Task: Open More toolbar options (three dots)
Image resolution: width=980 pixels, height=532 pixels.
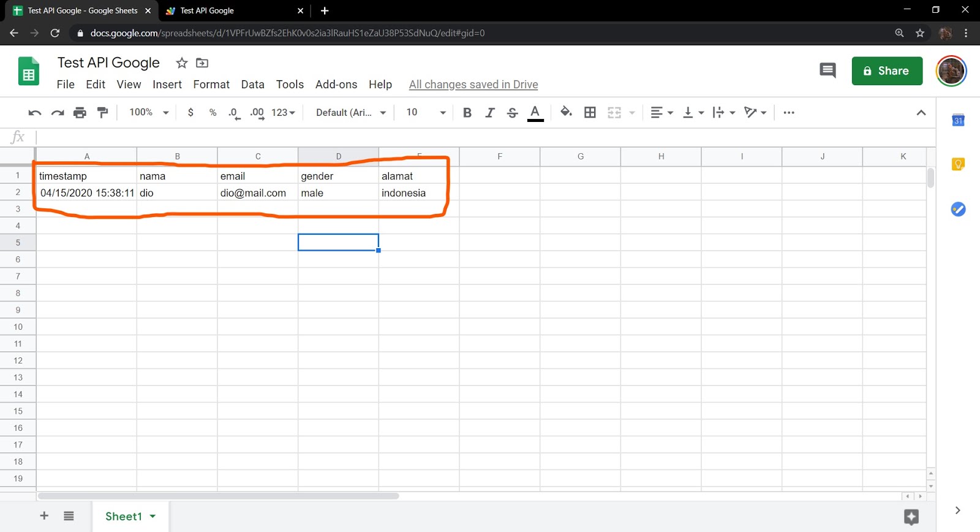Action: point(789,113)
